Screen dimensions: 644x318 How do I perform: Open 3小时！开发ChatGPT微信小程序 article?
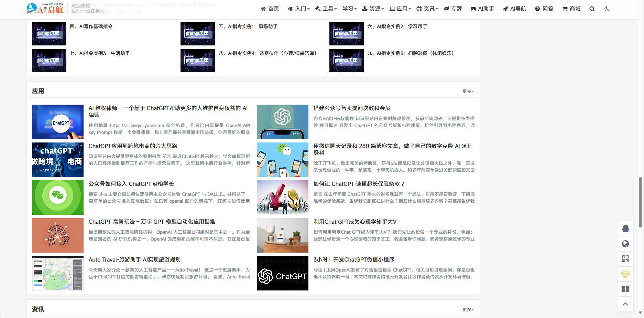[x=354, y=259]
